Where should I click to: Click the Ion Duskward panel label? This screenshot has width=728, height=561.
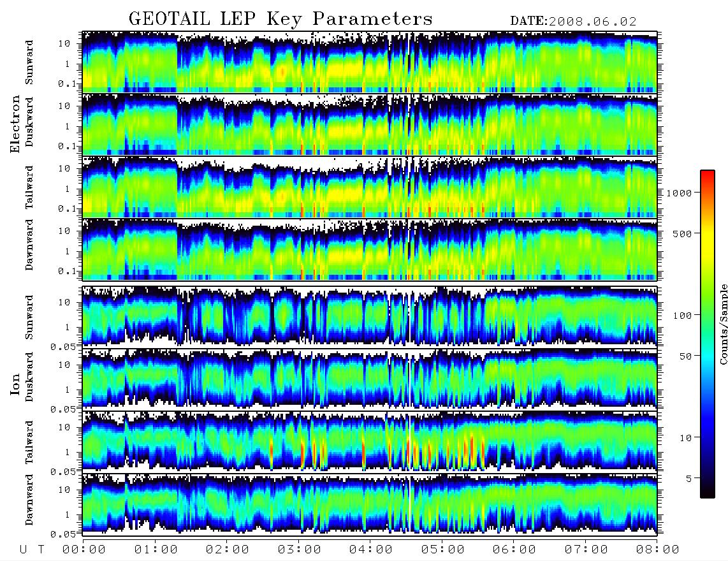tap(29, 377)
